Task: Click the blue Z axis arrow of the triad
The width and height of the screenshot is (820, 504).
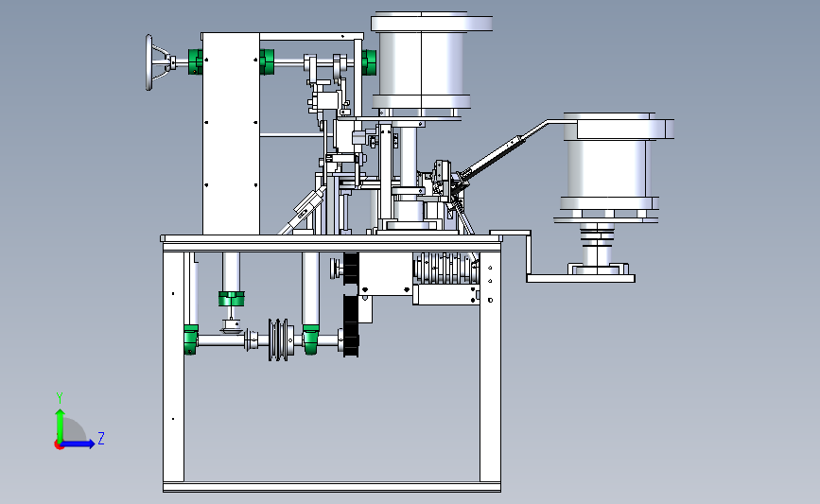Action: tap(79, 443)
